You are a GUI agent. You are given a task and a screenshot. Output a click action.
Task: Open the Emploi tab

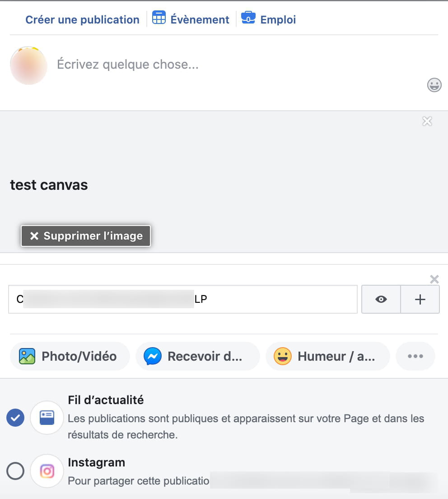pos(269,19)
